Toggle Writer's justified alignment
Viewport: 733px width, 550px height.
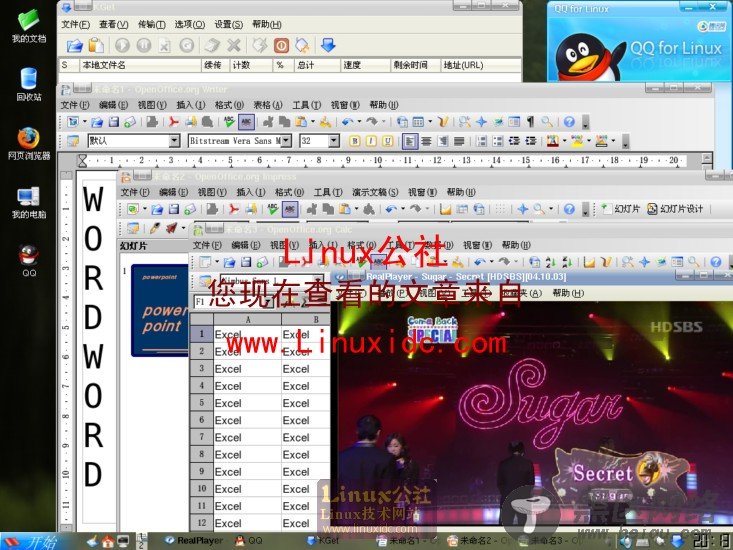459,141
